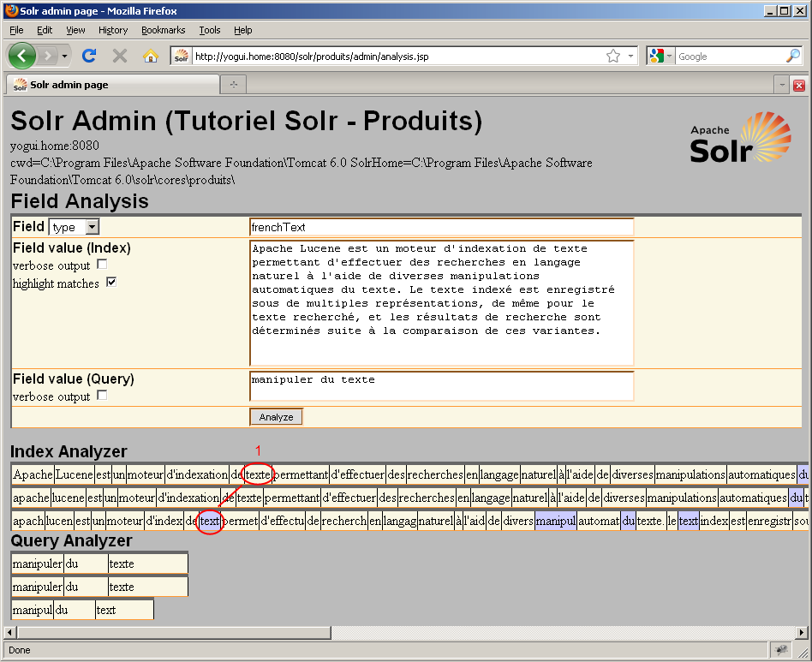
Task: Reload the page with the refresh icon
Action: click(88, 56)
